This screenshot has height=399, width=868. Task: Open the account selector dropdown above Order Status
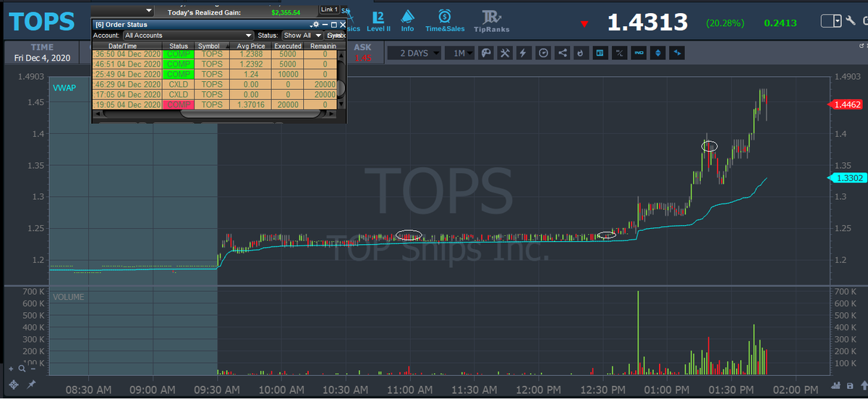coord(122,12)
